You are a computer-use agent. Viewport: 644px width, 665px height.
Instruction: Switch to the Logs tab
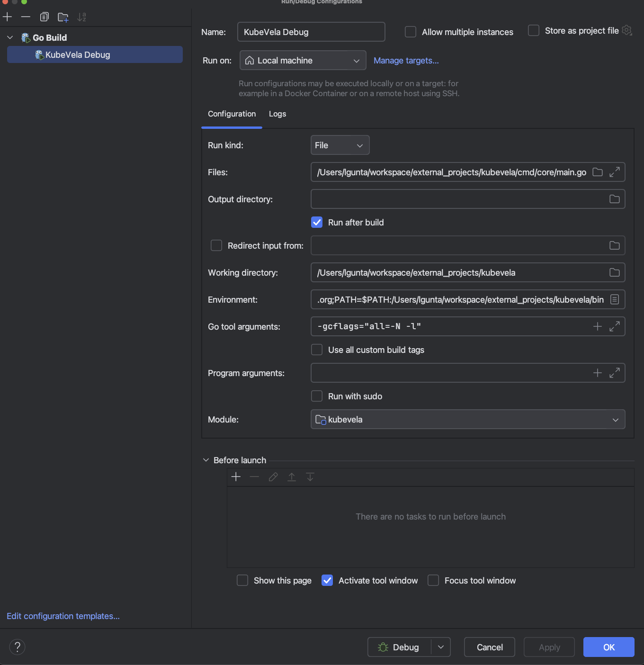(x=277, y=114)
